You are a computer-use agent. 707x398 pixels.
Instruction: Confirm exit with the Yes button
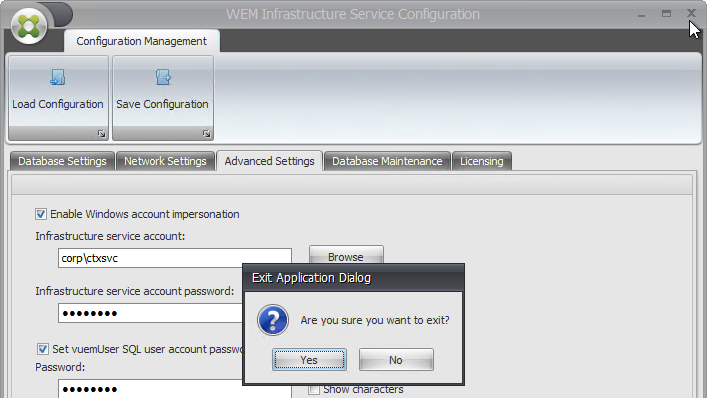(309, 360)
